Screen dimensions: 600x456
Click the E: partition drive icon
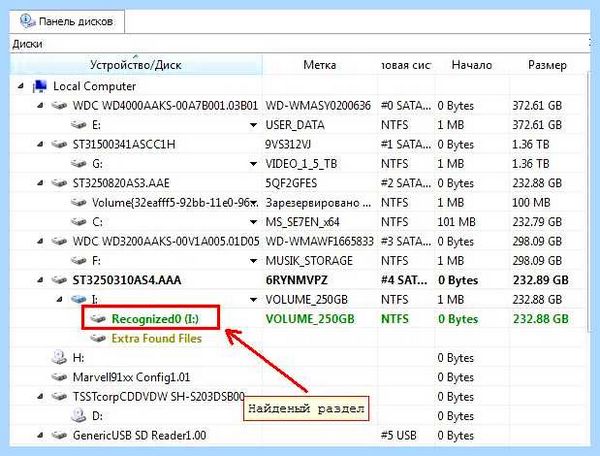click(x=79, y=125)
